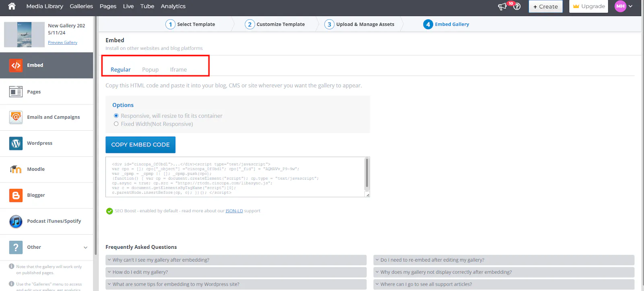
Task: Go to step 1 Select Template
Action: (x=190, y=24)
